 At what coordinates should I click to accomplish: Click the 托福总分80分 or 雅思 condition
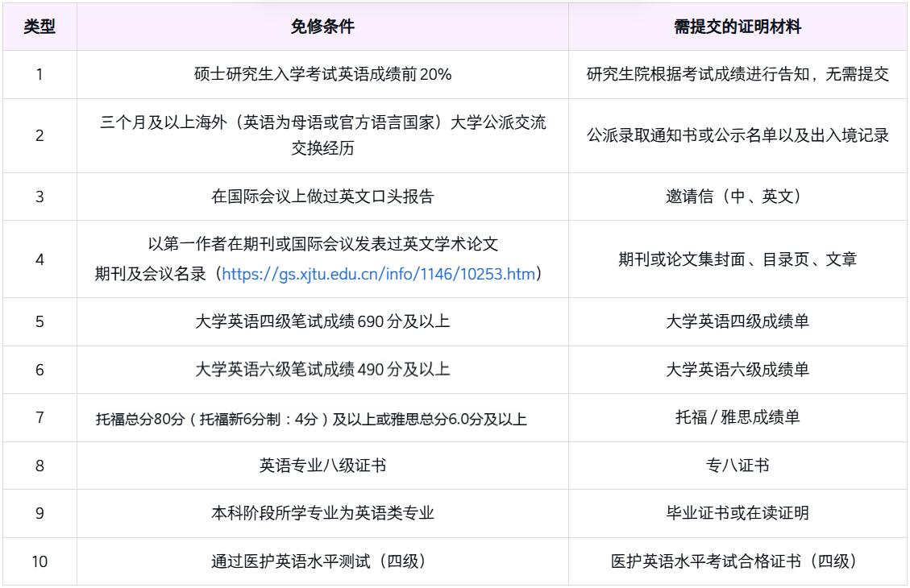[312, 419]
